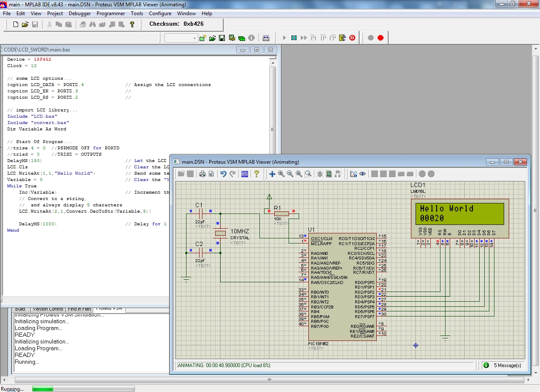Image resolution: width=540 pixels, height=392 pixels.
Task: Open the File menu
Action: tap(7, 14)
